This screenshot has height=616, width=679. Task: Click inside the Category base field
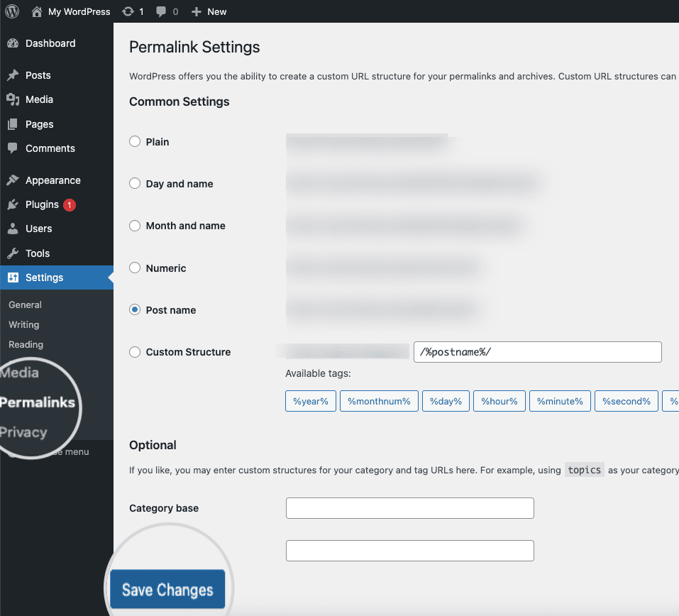(409, 507)
